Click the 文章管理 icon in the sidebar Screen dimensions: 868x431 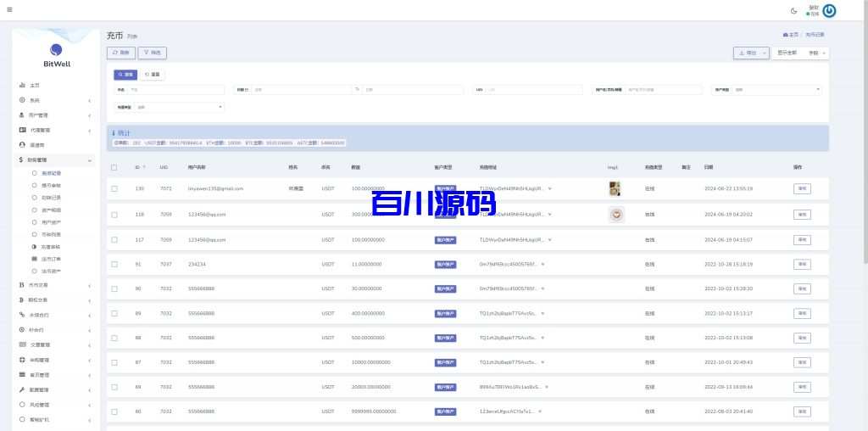click(22, 344)
